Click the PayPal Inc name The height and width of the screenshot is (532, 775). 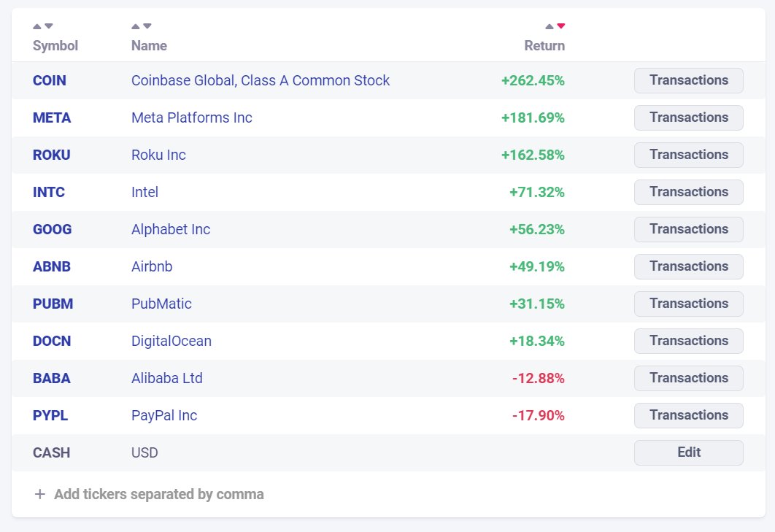[164, 415]
